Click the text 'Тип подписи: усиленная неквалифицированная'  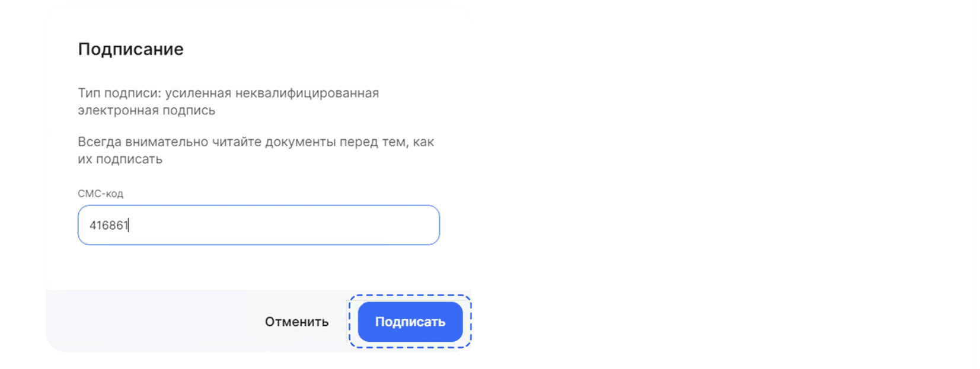228,93
